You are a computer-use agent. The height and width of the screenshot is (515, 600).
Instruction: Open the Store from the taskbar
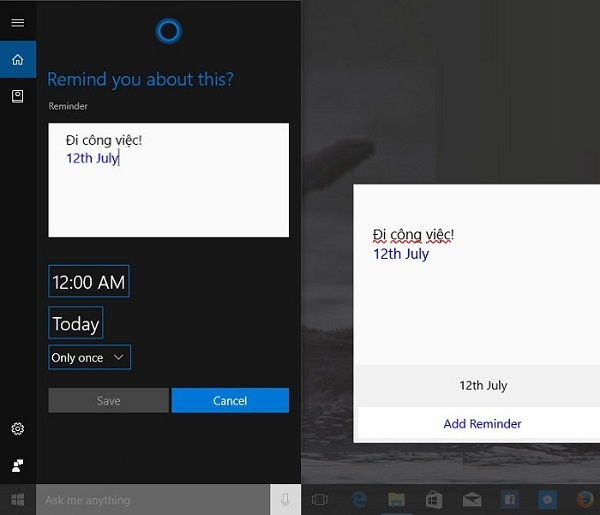coord(434,500)
